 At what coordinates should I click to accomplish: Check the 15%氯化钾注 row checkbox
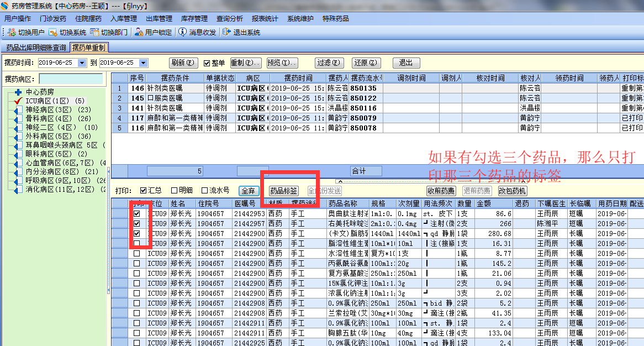137,283
